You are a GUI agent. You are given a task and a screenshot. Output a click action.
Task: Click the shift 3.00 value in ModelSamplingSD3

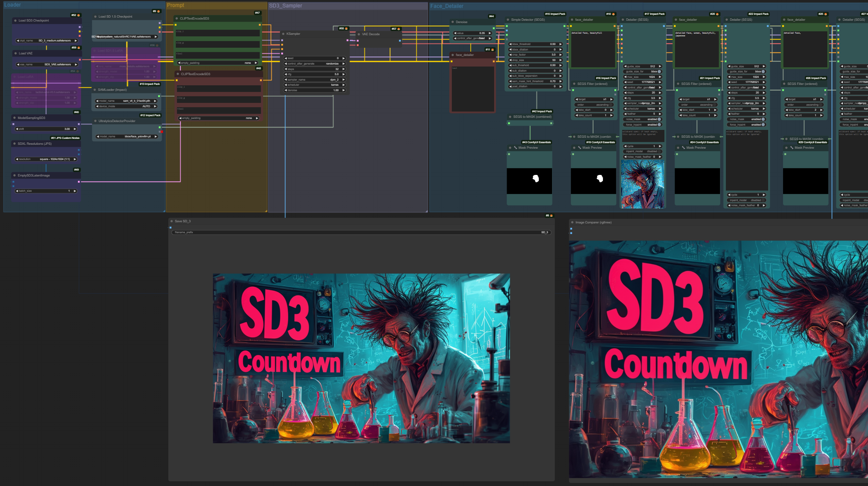click(67, 129)
